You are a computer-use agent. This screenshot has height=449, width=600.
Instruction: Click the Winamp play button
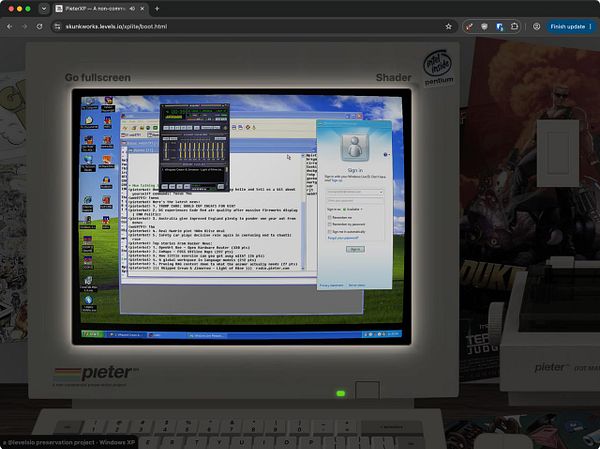click(172, 128)
